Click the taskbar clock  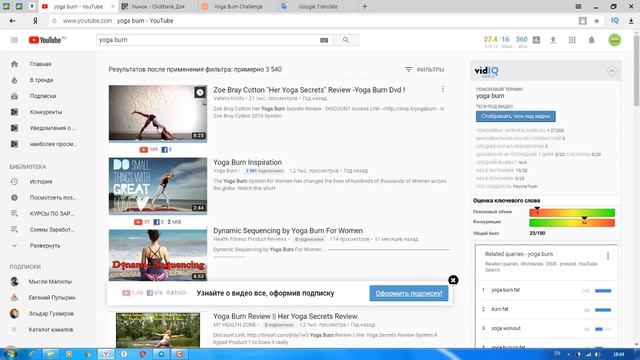tap(619, 354)
